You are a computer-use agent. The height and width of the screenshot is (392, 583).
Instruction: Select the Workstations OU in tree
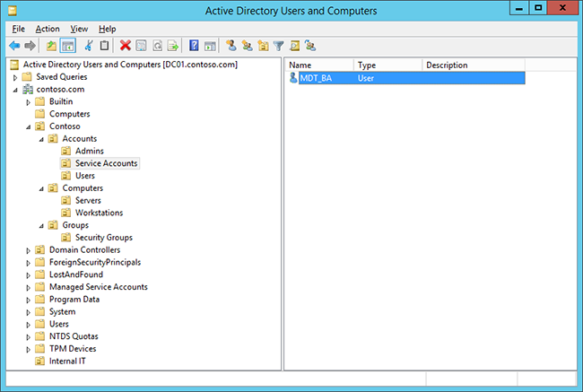pos(99,213)
